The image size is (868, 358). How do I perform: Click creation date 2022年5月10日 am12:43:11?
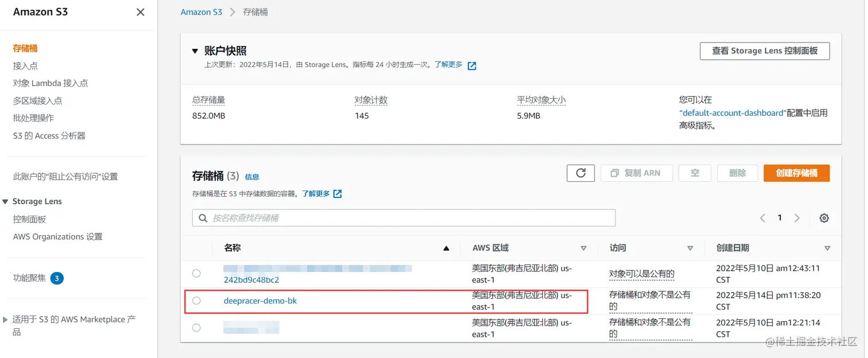[768, 274]
